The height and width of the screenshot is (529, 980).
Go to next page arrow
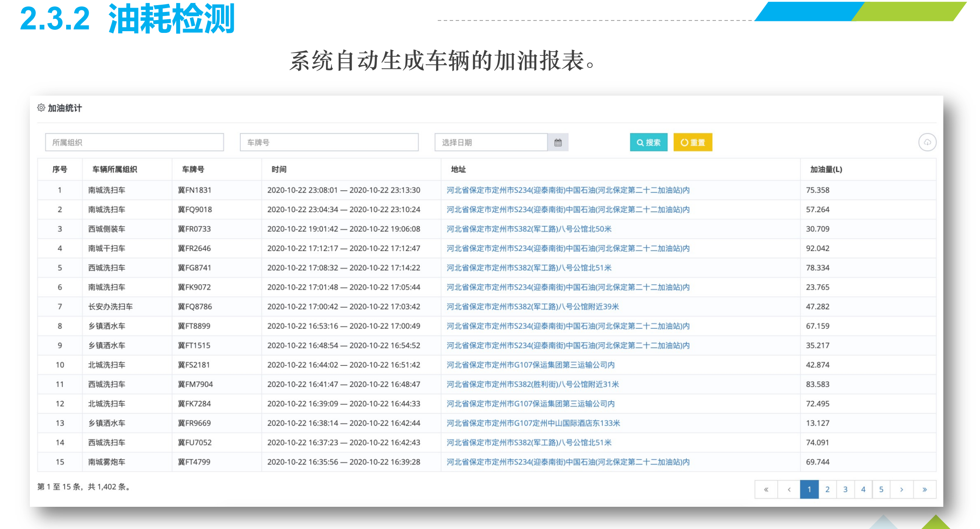point(901,489)
